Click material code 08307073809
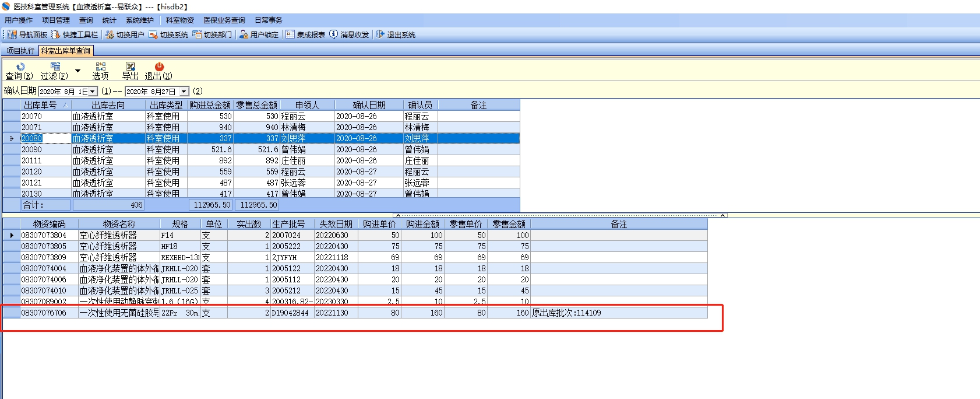The image size is (980, 399). click(44, 257)
